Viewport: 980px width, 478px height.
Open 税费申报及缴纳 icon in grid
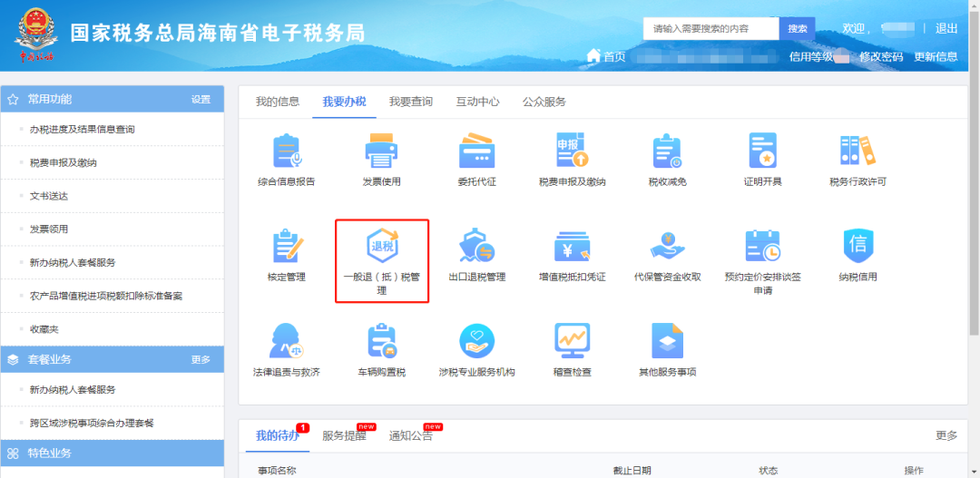573,151
